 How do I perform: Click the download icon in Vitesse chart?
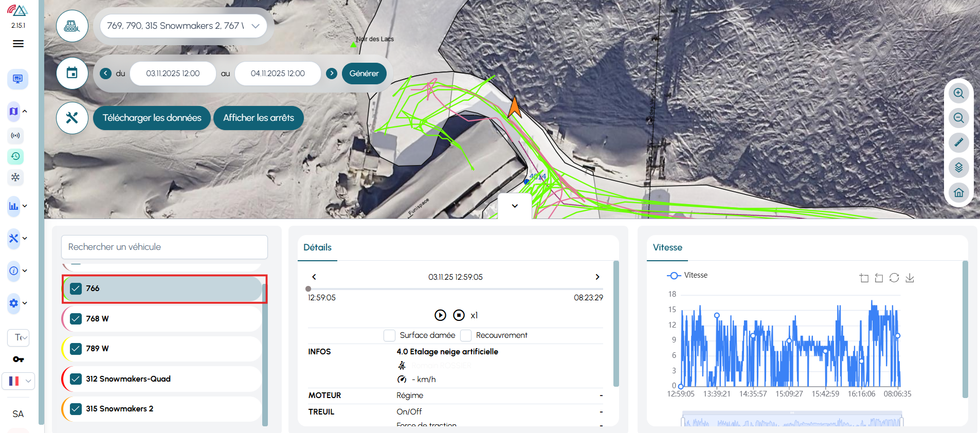point(910,278)
